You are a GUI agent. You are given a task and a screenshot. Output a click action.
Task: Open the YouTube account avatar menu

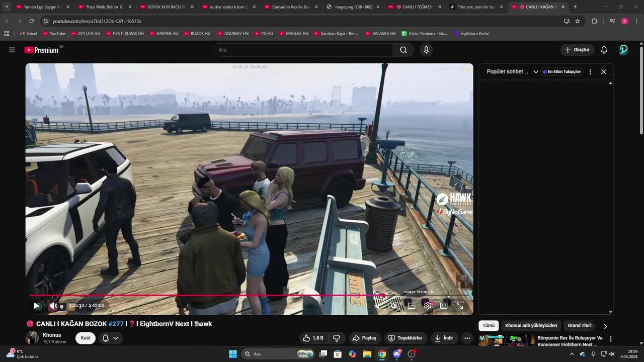[x=624, y=50]
